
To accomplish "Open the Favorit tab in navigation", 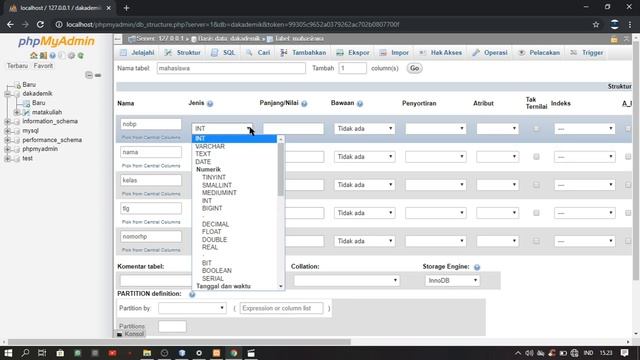I will tap(43, 66).
